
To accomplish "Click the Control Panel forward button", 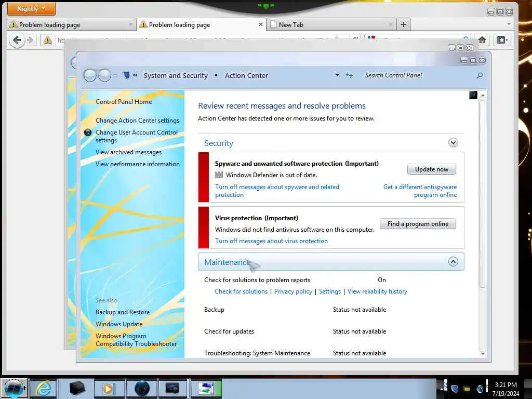I will tap(104, 75).
